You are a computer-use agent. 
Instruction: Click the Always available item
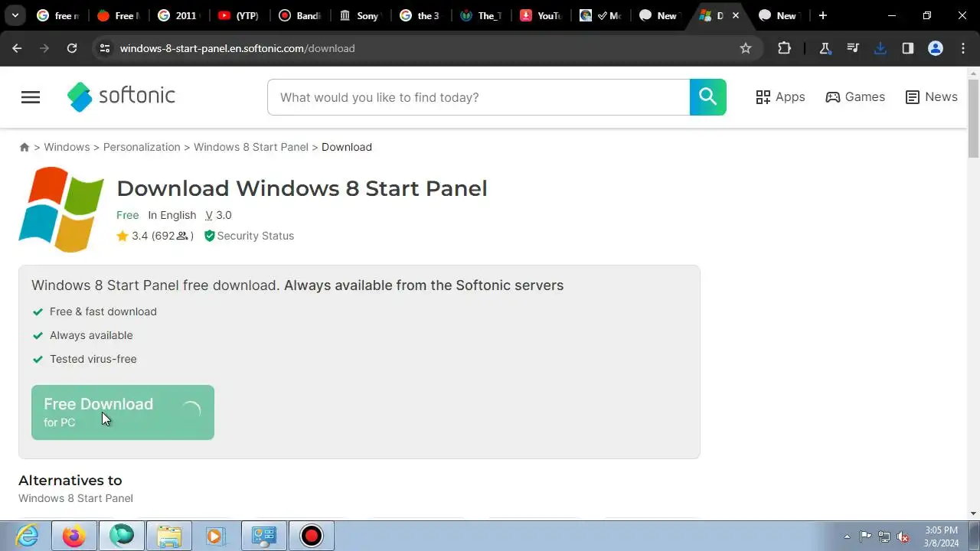(83, 335)
